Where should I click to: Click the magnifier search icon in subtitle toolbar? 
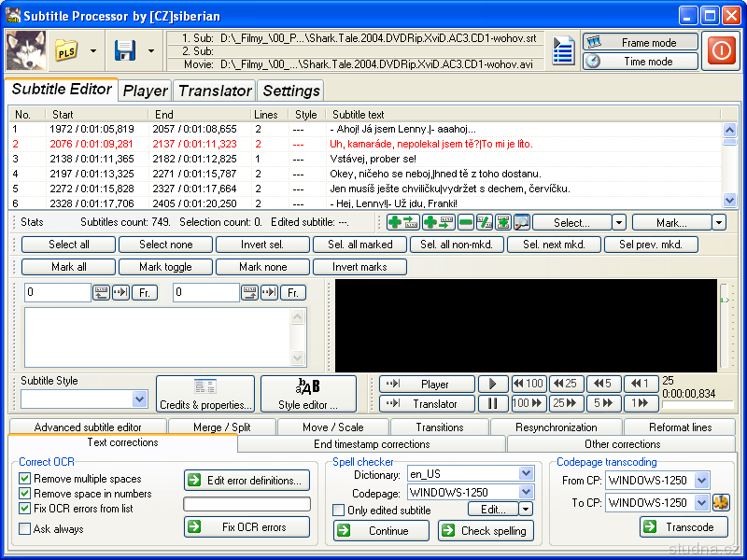pos(521,222)
